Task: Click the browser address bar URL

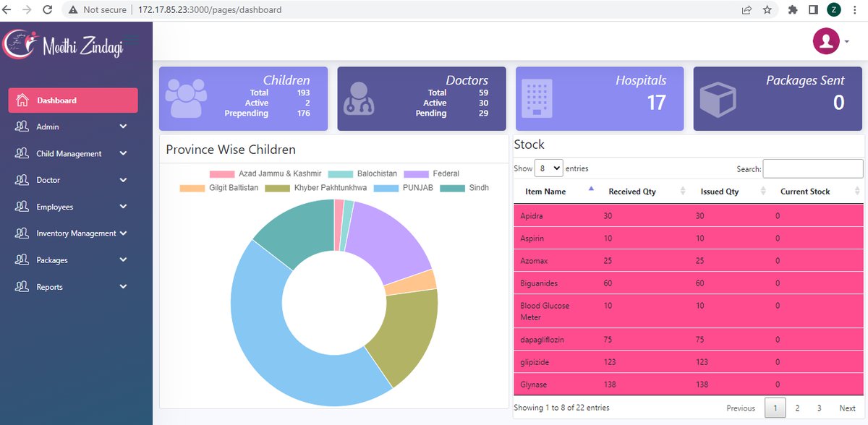Action: tap(209, 10)
